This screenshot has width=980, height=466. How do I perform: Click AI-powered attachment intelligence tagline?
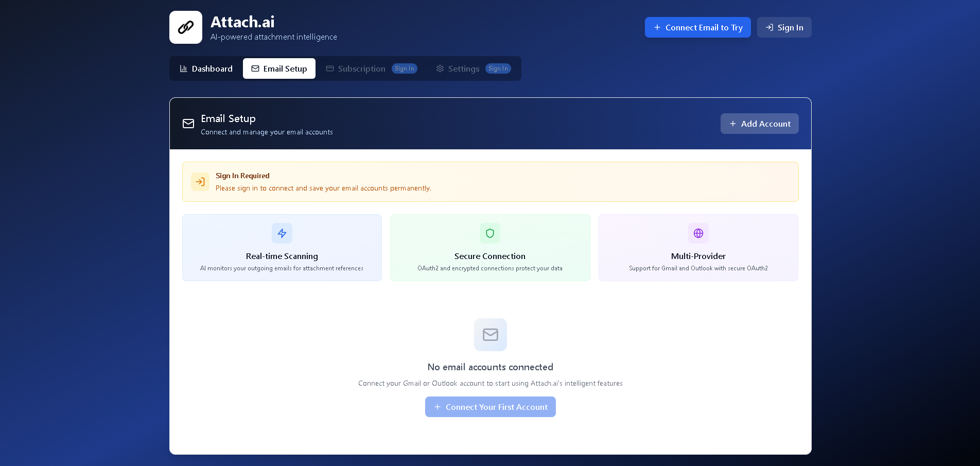(x=274, y=37)
